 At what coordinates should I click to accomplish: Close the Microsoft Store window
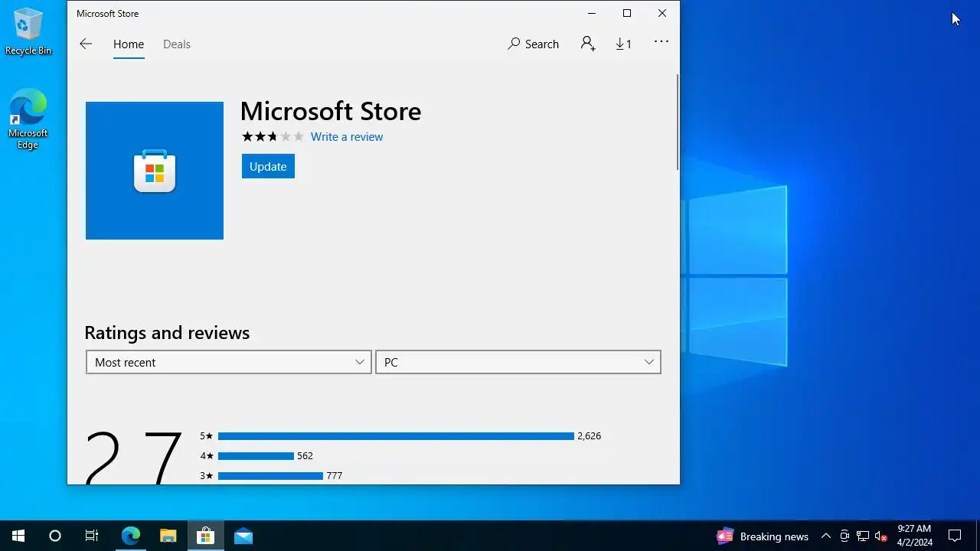pos(662,13)
